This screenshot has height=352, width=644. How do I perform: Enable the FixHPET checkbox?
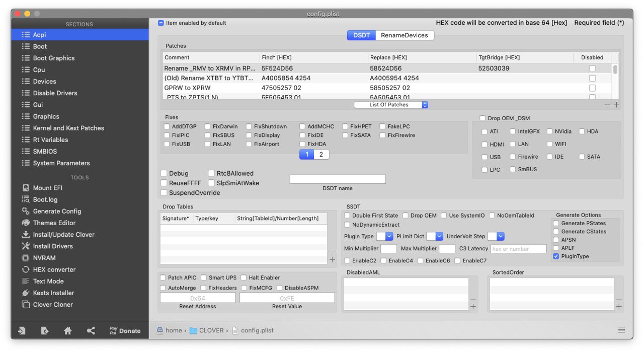346,126
